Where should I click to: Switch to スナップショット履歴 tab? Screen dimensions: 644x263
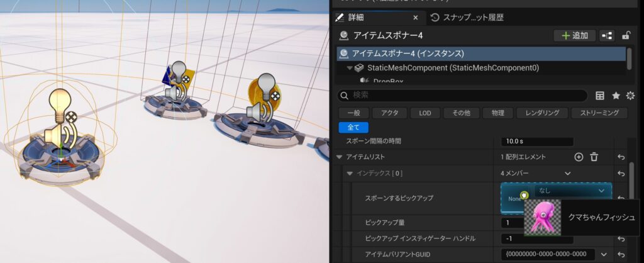tap(467, 18)
